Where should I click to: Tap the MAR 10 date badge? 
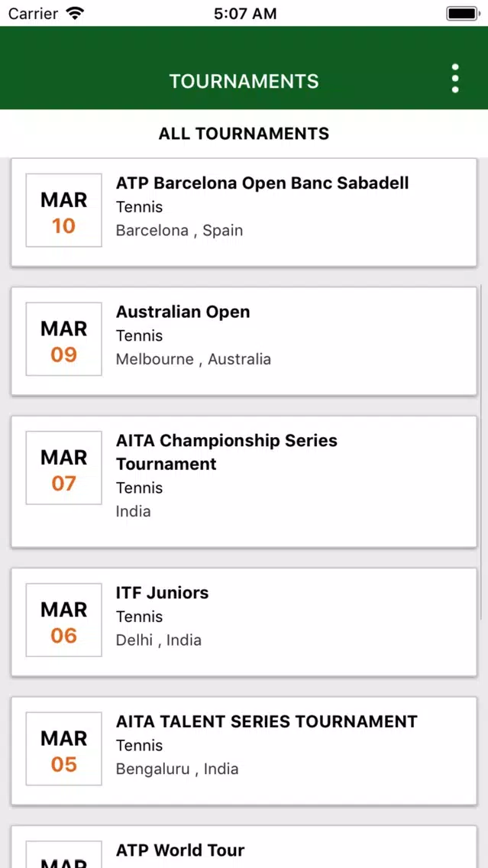[63, 210]
